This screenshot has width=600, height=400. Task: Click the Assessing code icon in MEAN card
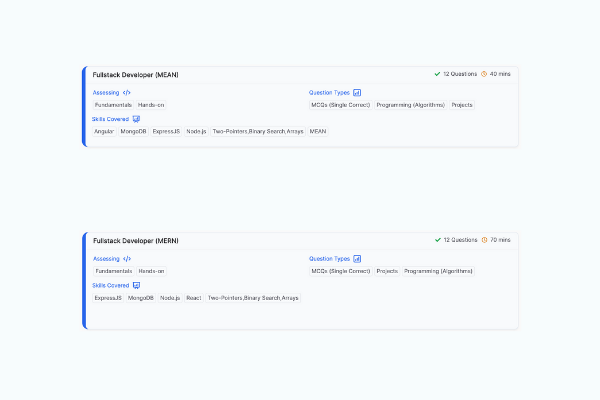(x=127, y=92)
